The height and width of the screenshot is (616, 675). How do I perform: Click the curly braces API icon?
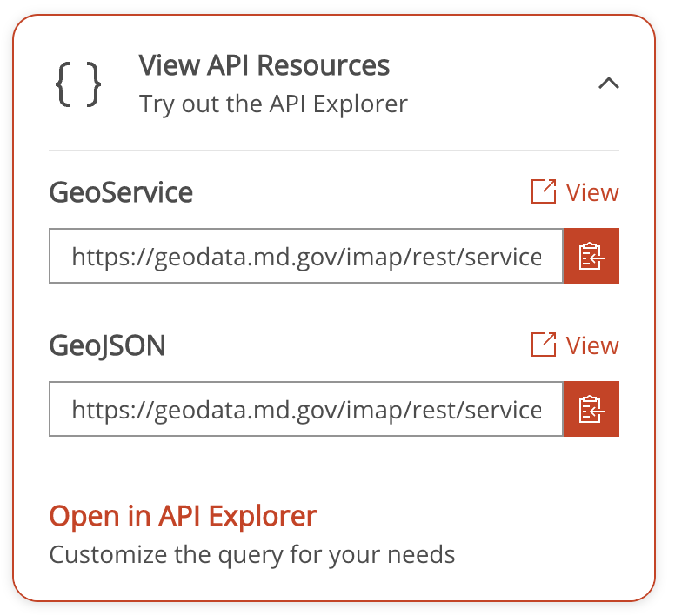[78, 84]
